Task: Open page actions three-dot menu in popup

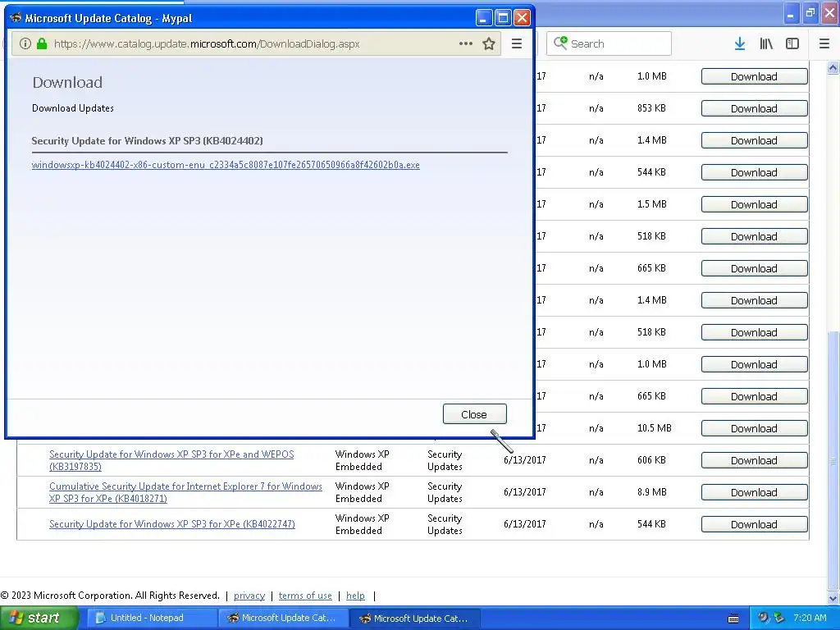Action: [466, 43]
